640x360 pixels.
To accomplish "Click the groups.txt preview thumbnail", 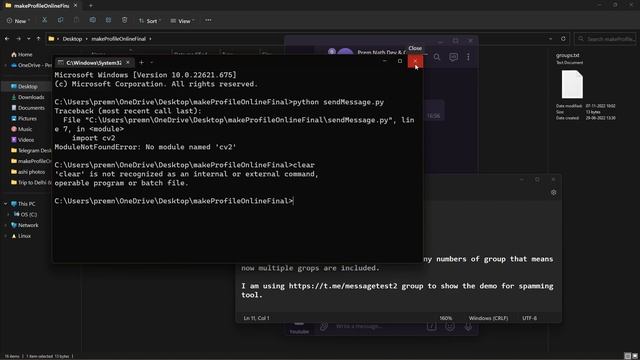I will pos(572,84).
